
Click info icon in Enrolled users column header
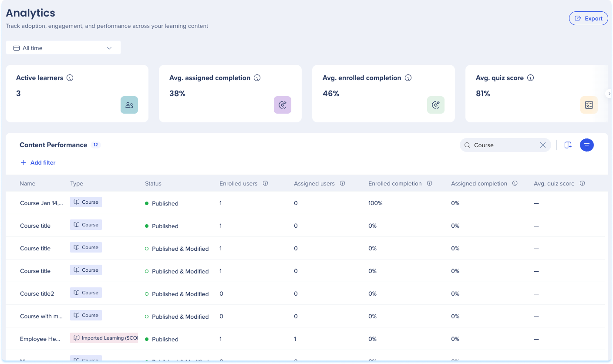pyautogui.click(x=266, y=183)
